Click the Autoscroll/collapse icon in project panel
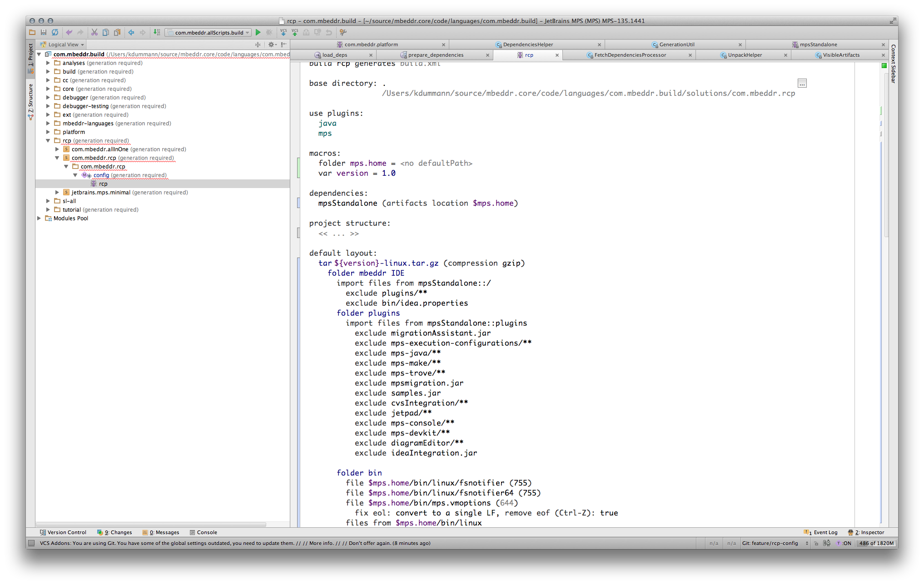 (258, 45)
